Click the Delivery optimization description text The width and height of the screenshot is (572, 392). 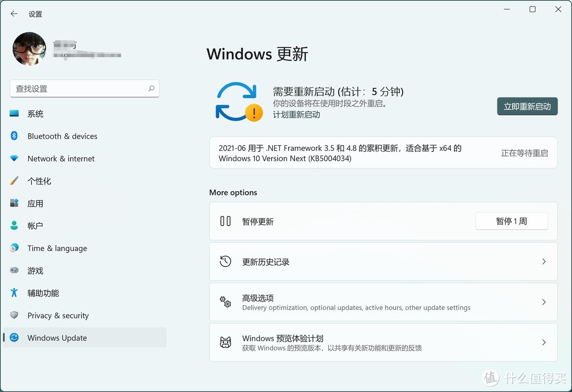coord(356,308)
